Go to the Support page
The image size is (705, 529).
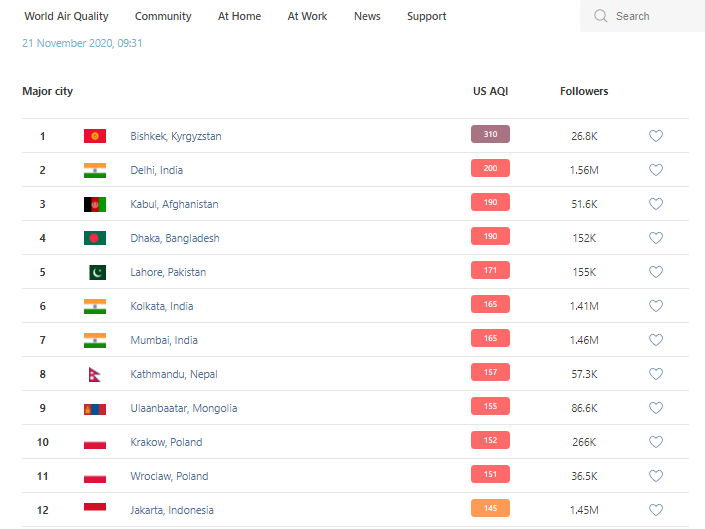[x=427, y=16]
